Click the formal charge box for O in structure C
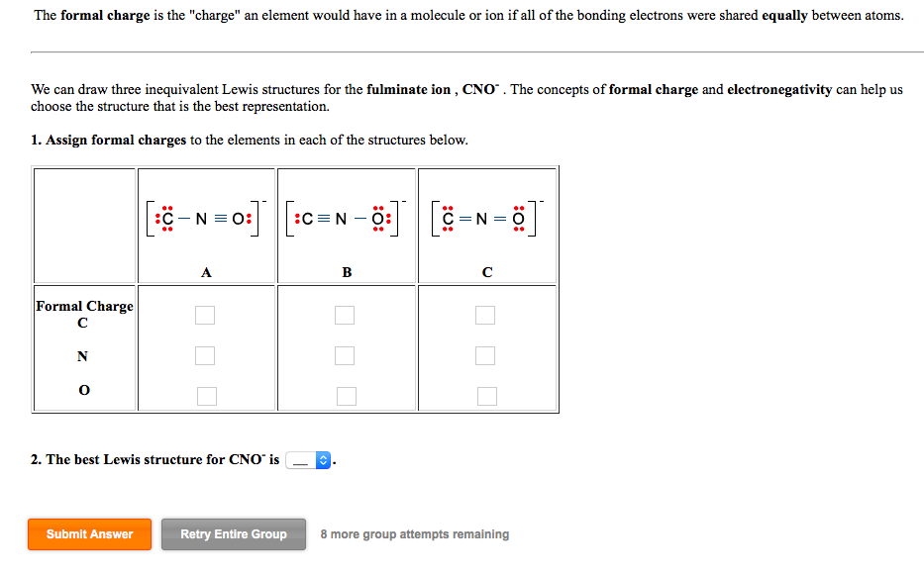 [x=485, y=396]
